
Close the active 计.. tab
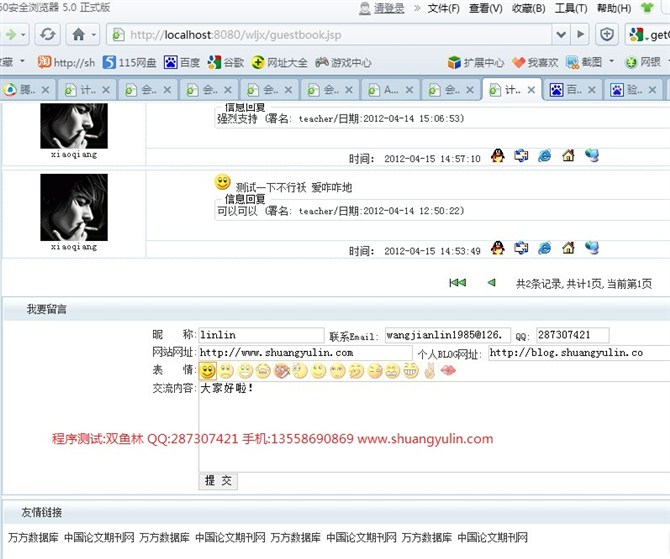click(531, 90)
